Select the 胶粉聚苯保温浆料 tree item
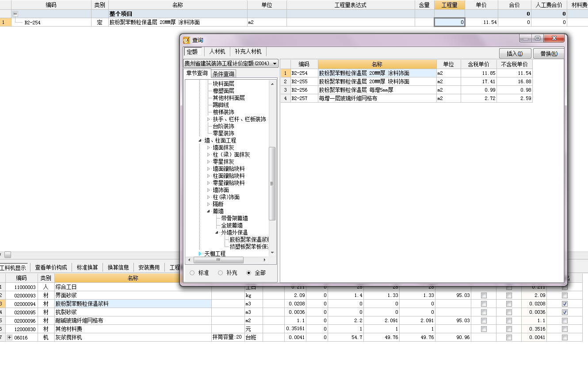588x366 pixels. (249, 239)
